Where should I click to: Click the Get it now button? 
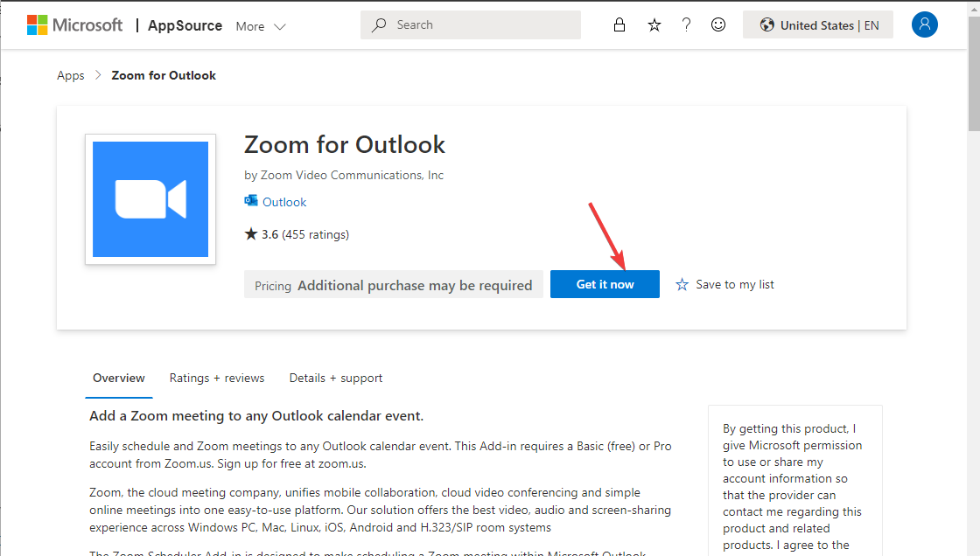point(605,284)
